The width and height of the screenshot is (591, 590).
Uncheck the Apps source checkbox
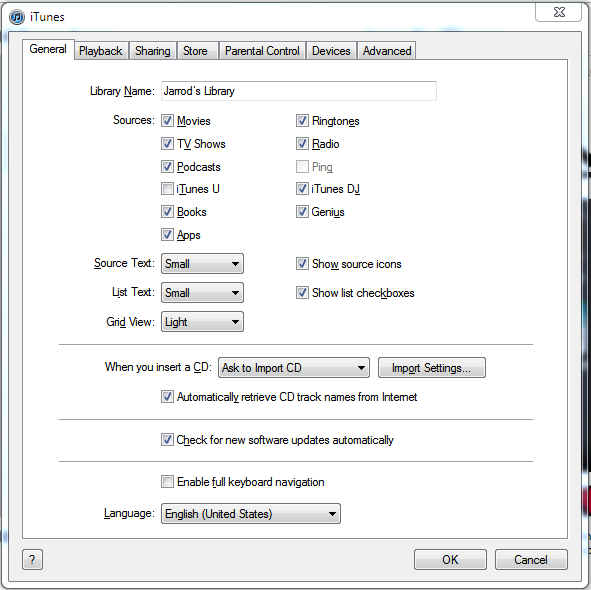pyautogui.click(x=167, y=234)
